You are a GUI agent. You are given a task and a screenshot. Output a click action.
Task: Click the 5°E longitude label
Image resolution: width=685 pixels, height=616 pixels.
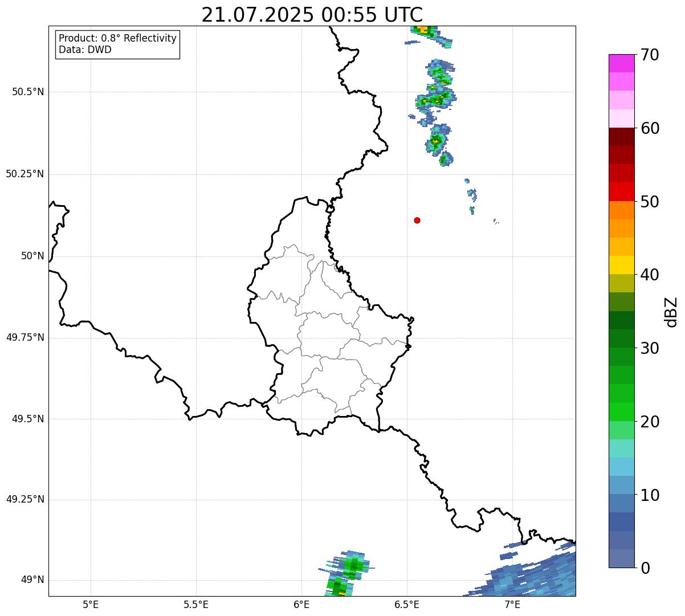(x=91, y=604)
